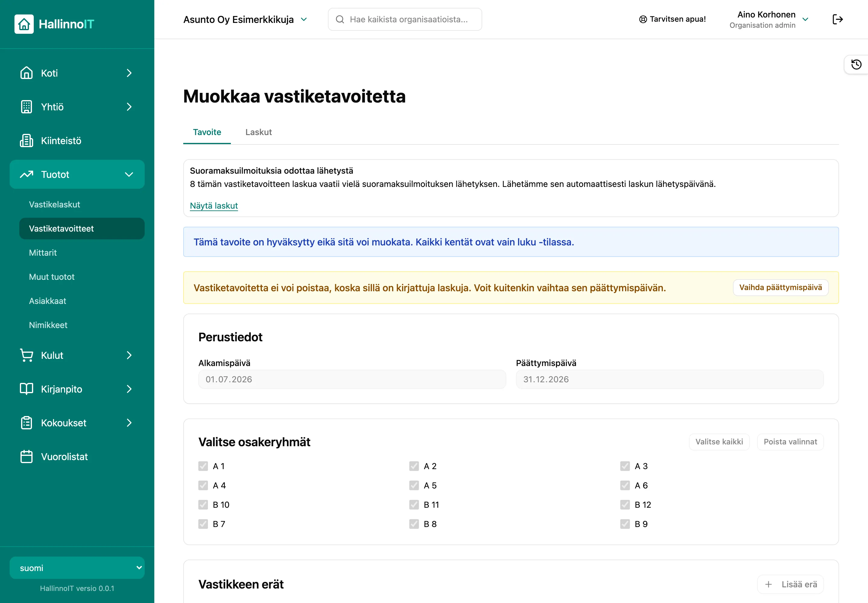868x603 pixels.
Task: Click the Kokoukset clipboard icon
Action: point(27,423)
